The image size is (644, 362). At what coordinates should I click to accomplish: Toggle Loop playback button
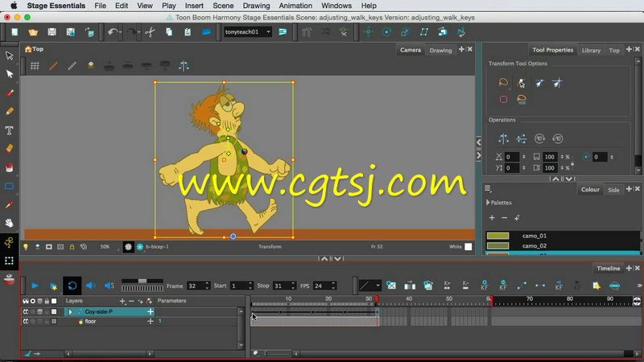[x=72, y=286]
